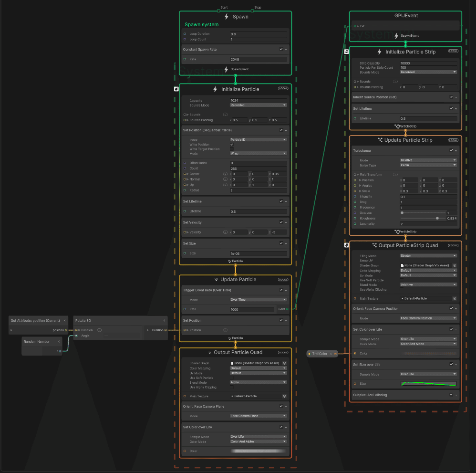Select the Update Particle Strip context title
The width and height of the screenshot is (476, 473).
[408, 140]
